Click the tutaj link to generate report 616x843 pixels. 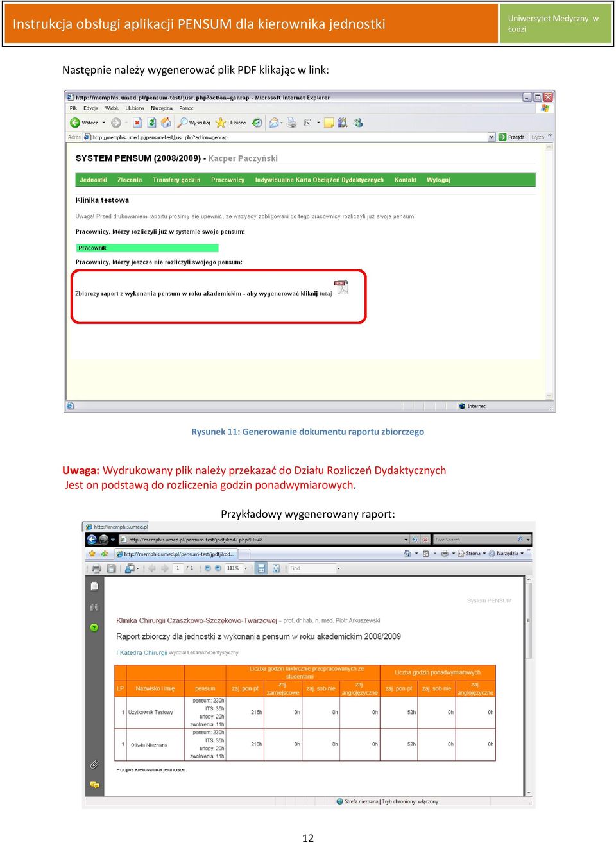[325, 294]
